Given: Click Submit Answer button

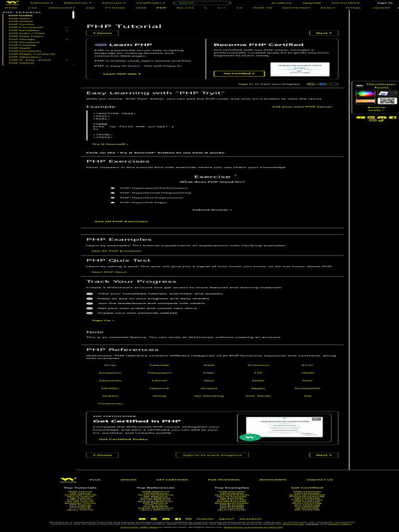Looking at the screenshot, I should pyautogui.click(x=212, y=210).
